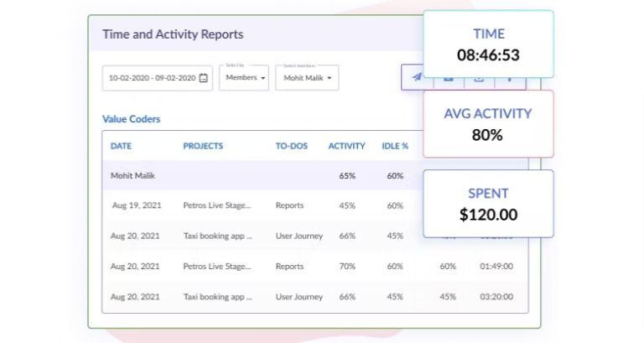Sort by the DATE column header
Image resolution: width=644 pixels, height=343 pixels.
click(121, 146)
